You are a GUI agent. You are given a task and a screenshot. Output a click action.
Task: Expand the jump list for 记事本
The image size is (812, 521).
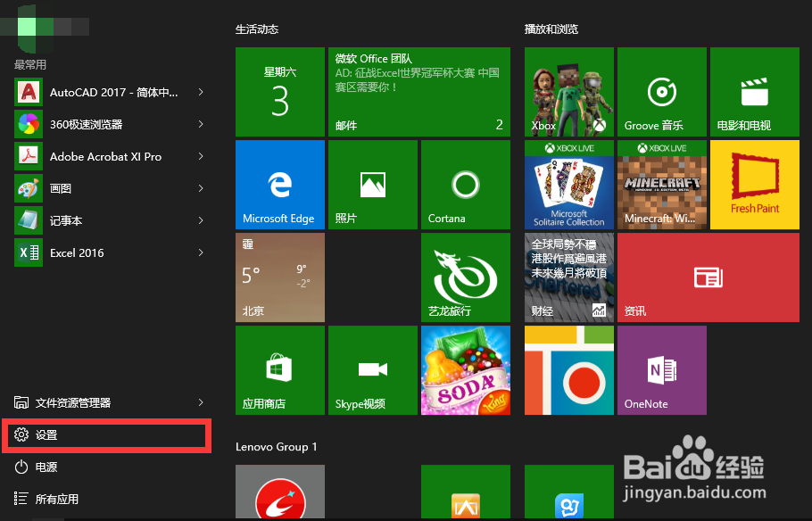click(201, 220)
